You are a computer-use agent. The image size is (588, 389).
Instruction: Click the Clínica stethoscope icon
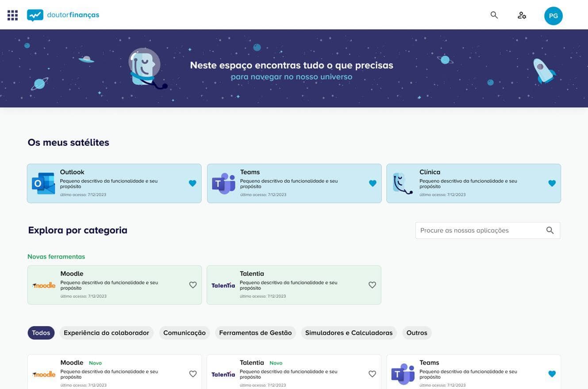pos(403,183)
